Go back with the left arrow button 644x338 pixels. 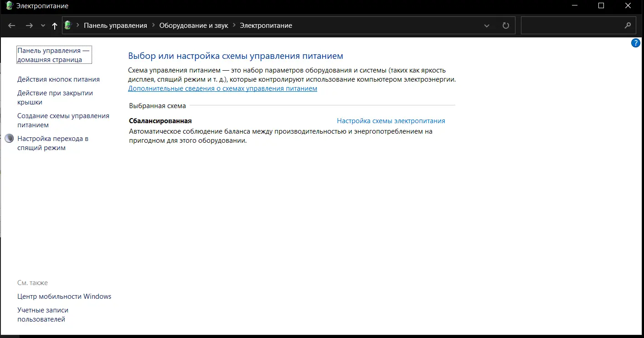12,26
